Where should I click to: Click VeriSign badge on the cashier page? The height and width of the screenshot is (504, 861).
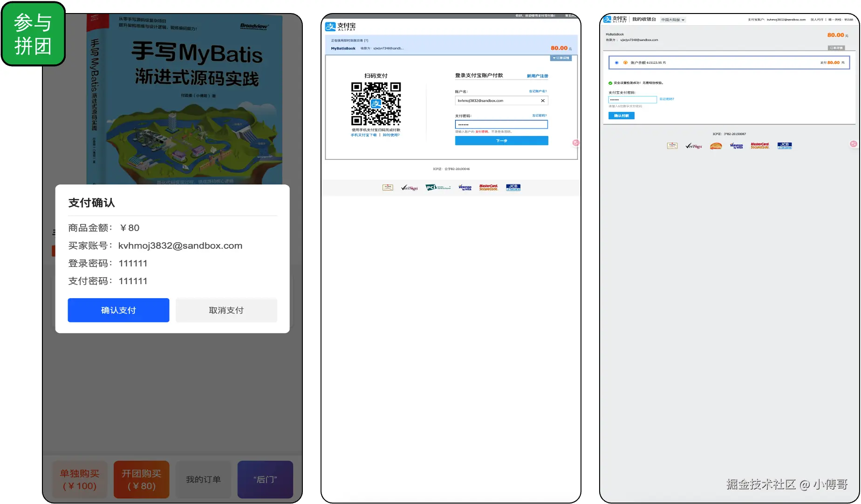click(694, 146)
